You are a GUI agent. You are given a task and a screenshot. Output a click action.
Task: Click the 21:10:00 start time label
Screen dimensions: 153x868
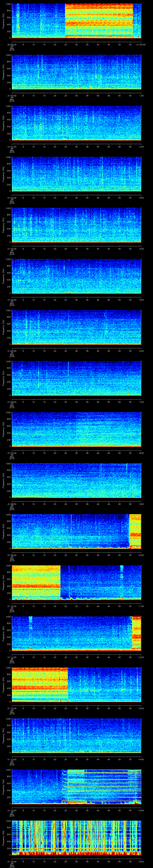12,606
